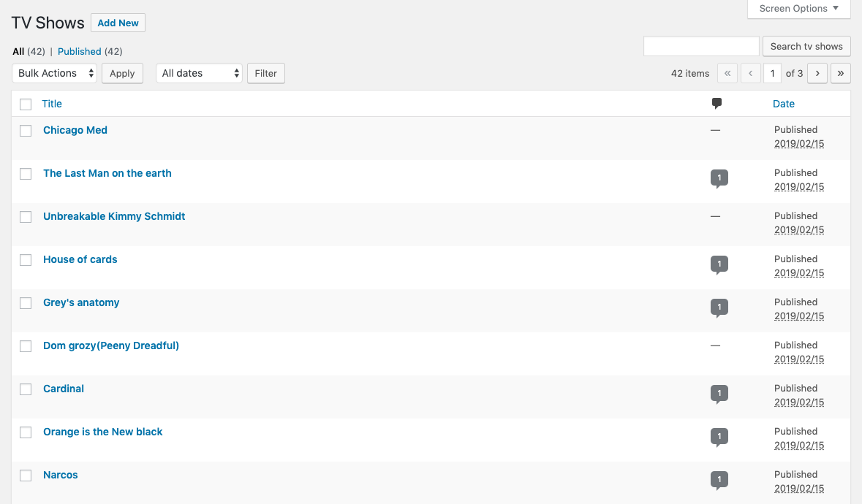Viewport: 862px width, 504px height.
Task: Open comment bubble for The Last Man on the earth
Action: coord(719,178)
